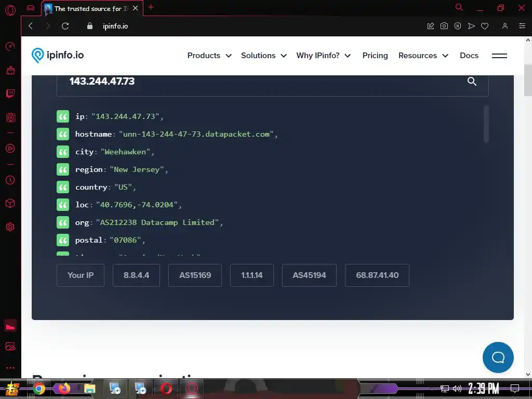Open the CPU chip sidebar icon

tap(10, 117)
